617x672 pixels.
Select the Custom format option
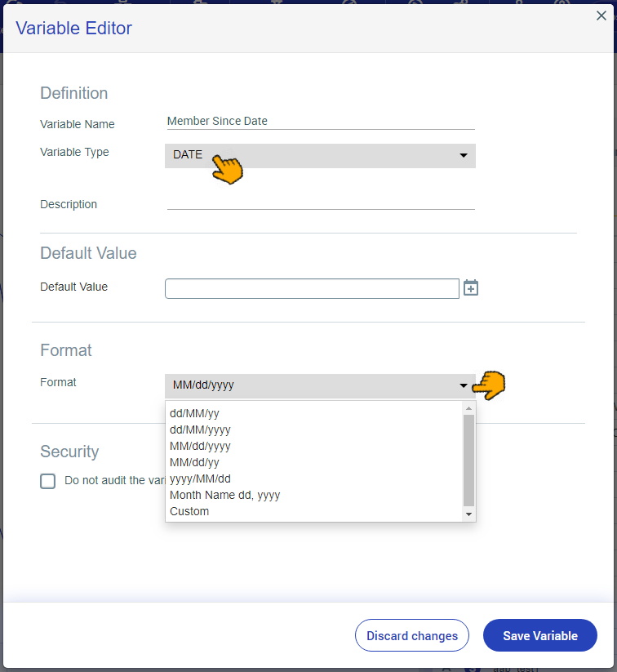(x=315, y=511)
